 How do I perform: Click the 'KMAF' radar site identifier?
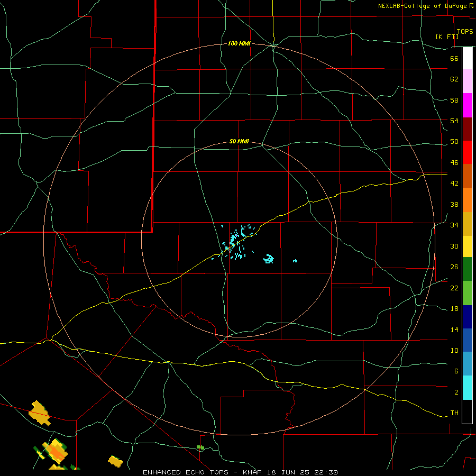pyautogui.click(x=252, y=472)
